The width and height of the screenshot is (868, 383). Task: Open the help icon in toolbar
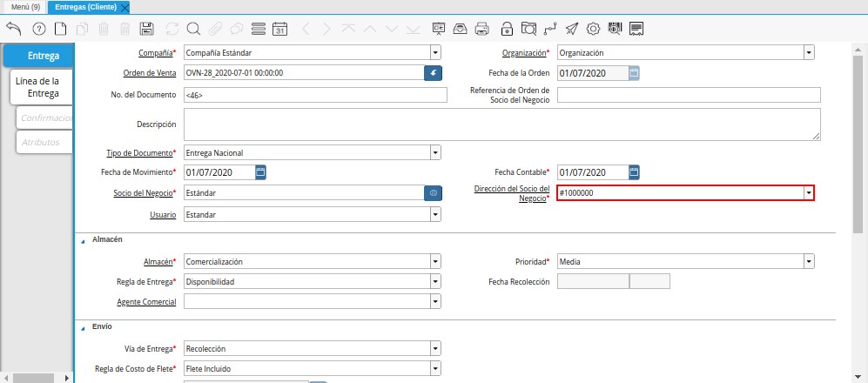(x=38, y=29)
